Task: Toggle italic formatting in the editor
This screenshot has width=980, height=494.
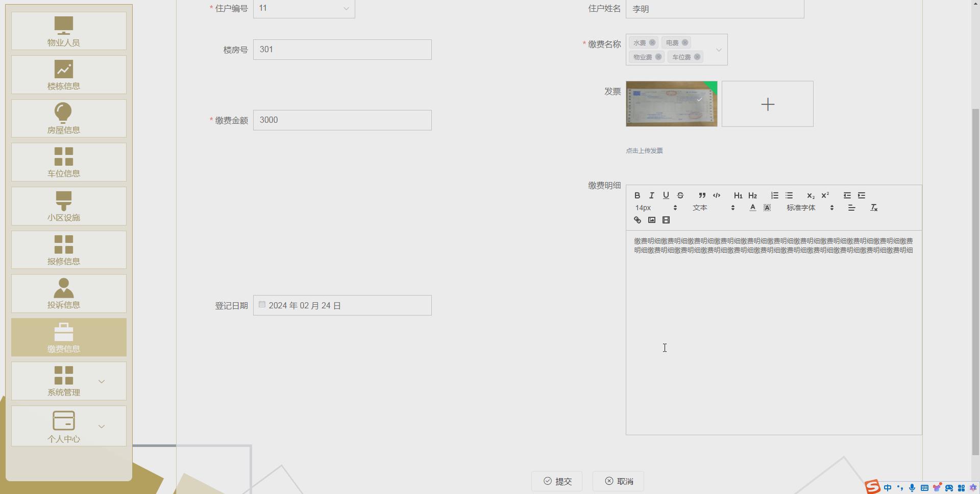Action: [651, 195]
